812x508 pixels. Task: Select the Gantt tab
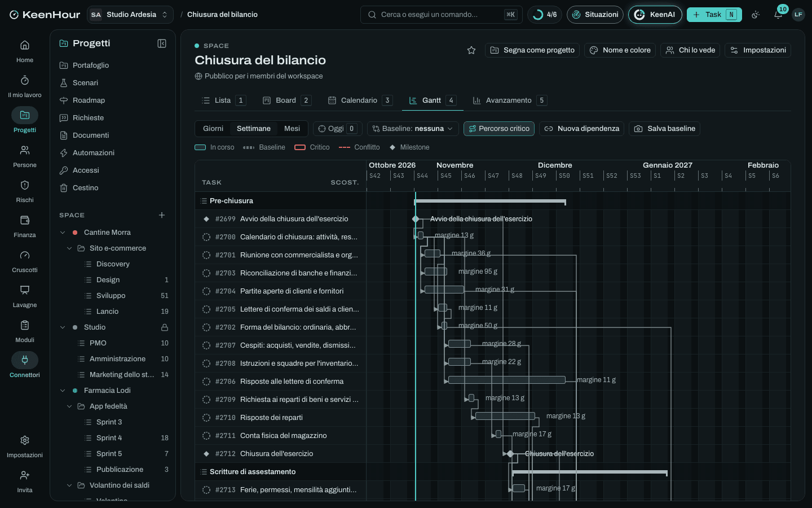433,100
